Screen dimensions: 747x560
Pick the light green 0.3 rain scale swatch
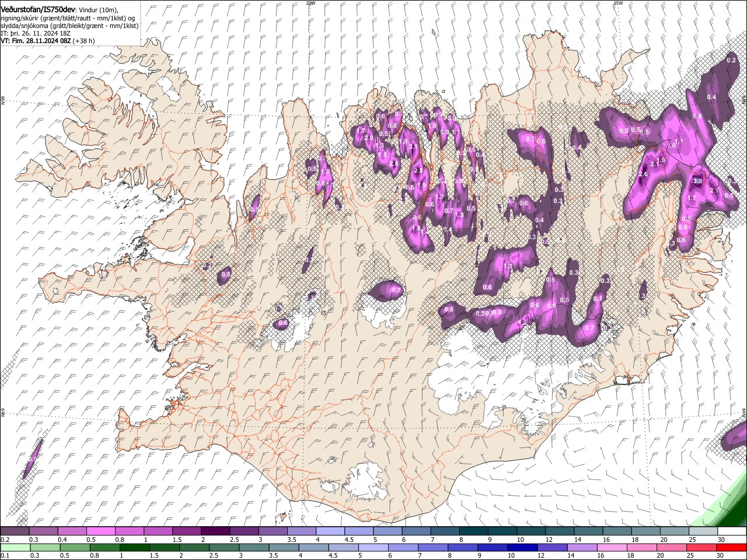[x=45, y=548]
